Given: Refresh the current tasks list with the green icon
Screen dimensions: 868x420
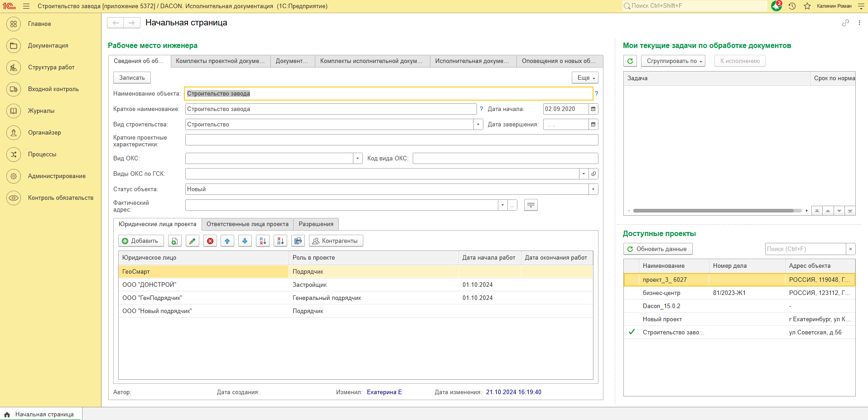Looking at the screenshot, I should pos(630,61).
